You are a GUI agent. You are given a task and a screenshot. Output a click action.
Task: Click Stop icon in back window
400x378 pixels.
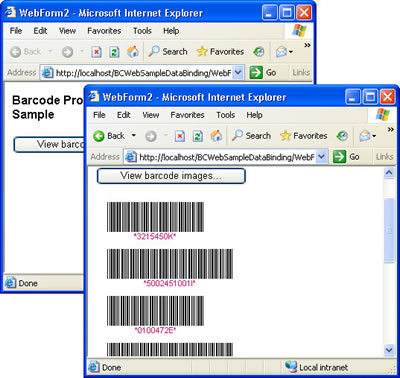point(97,52)
